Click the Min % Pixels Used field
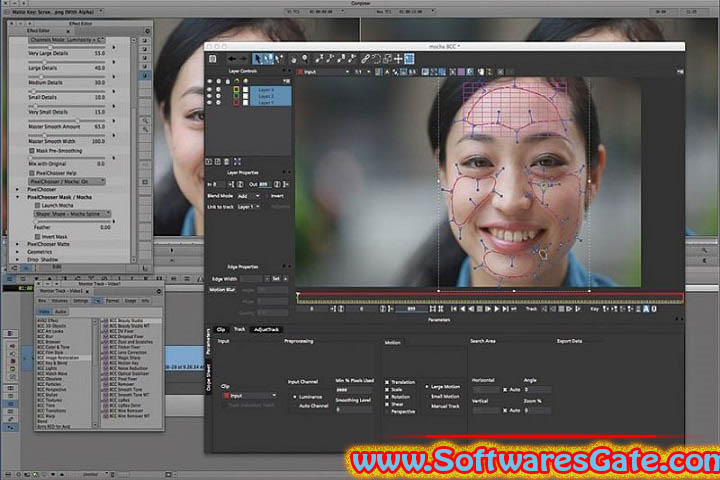Image resolution: width=720 pixels, height=480 pixels. (x=354, y=390)
